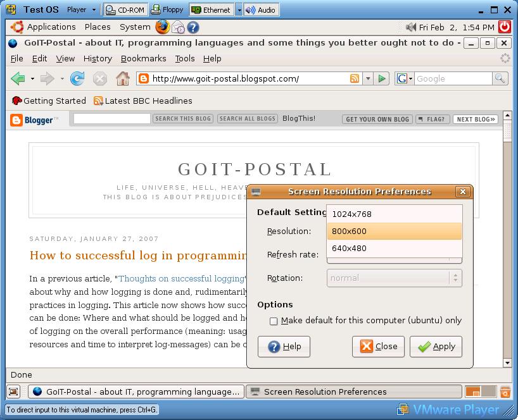Viewport: 518px width, 420px height.
Task: Click the page vertical scrollbar down arrow
Action: 507,363
